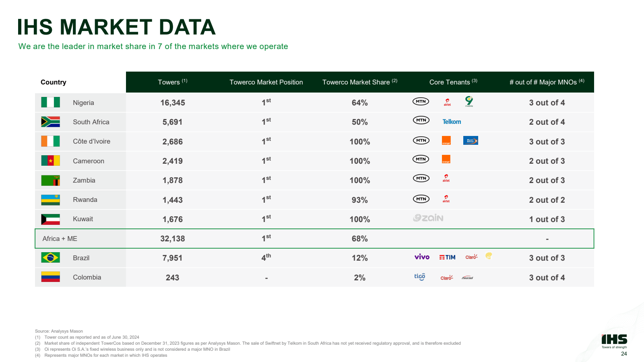644x362 pixels.
Task: Click the '2,419' towers value
Action: 173,161
